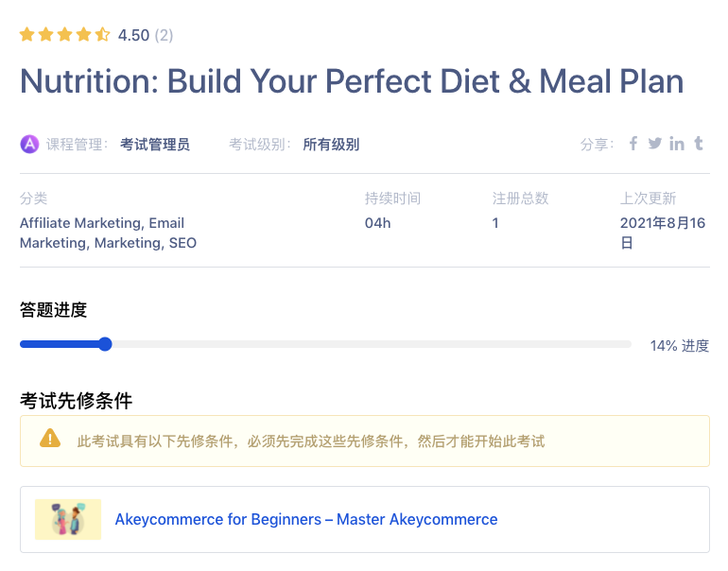Screen dimensions: 728x571
Task: Click the purple course admin avatar icon
Action: coord(29,144)
